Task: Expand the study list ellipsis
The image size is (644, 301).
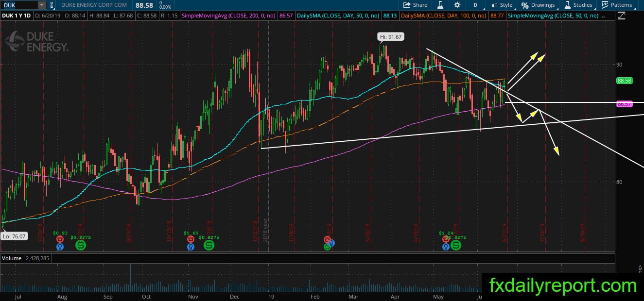Action: tap(604, 16)
